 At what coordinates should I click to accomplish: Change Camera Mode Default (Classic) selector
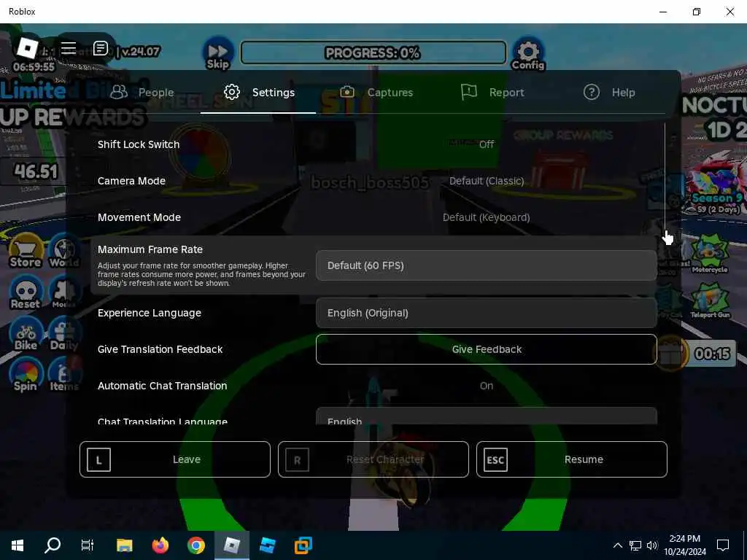(x=487, y=181)
